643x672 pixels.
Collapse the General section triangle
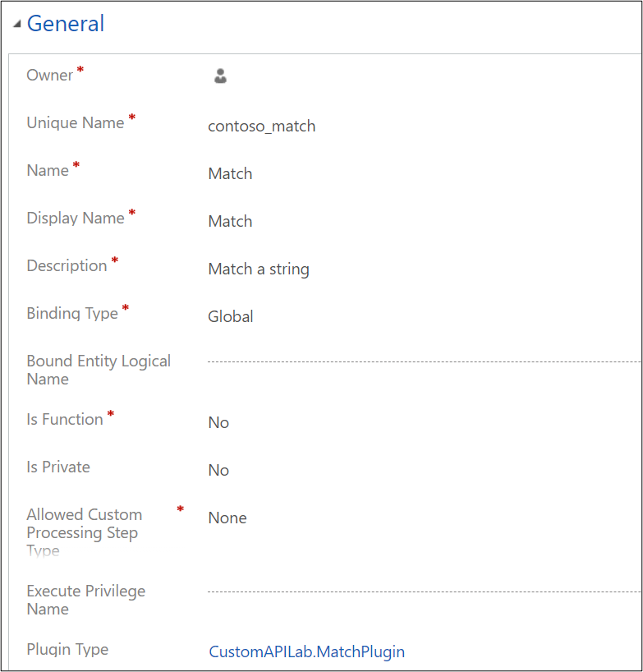click(x=16, y=23)
